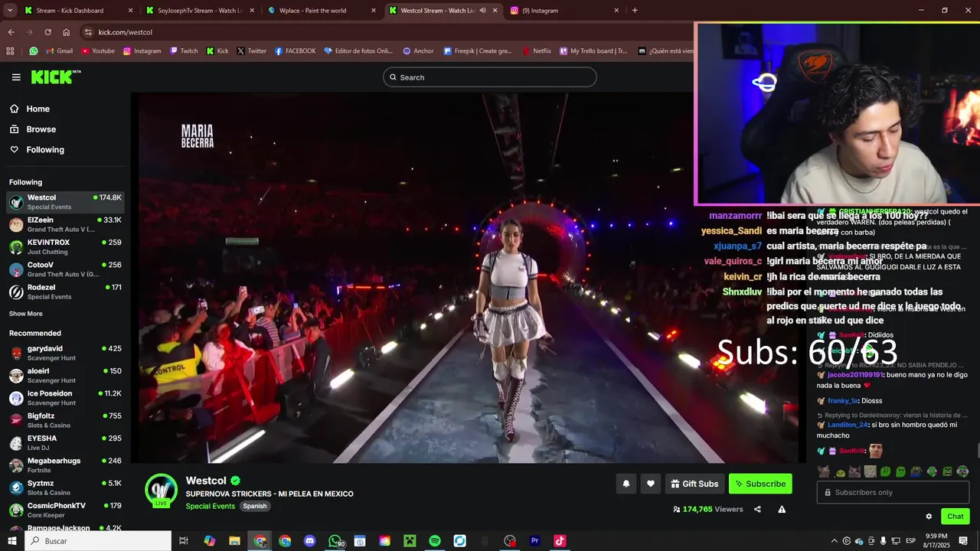Open Rodezel channel in sidebar
Screen dimensions: 980x551
65,292
